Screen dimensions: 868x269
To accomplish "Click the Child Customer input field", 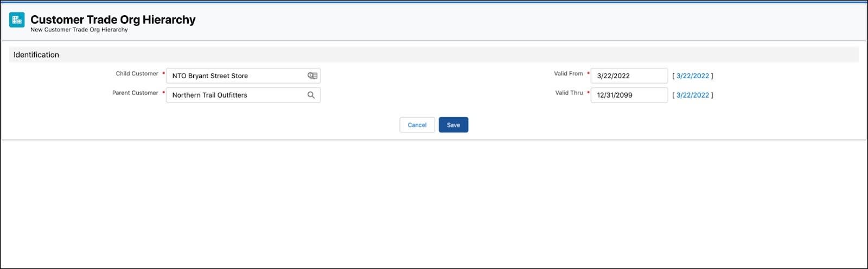I will (x=243, y=76).
